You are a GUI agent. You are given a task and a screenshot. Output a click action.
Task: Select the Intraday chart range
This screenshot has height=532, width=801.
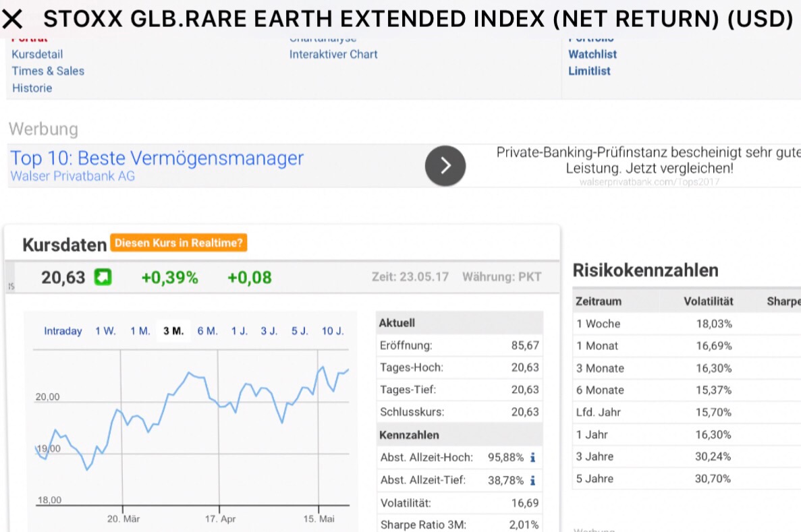click(x=63, y=331)
